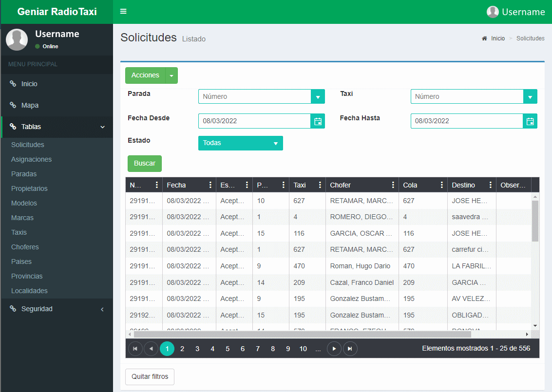552x392 pixels.
Task: Select Paradas in Tablas submenu
Action: 23,174
